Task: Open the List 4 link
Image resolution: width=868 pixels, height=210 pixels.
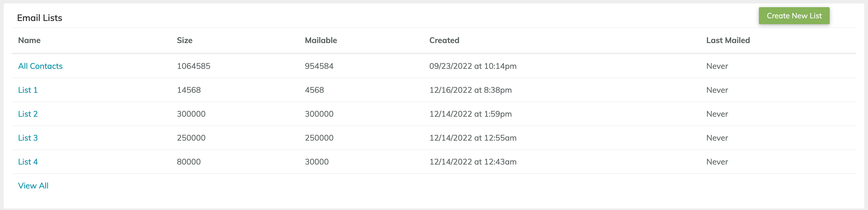Action: (28, 162)
